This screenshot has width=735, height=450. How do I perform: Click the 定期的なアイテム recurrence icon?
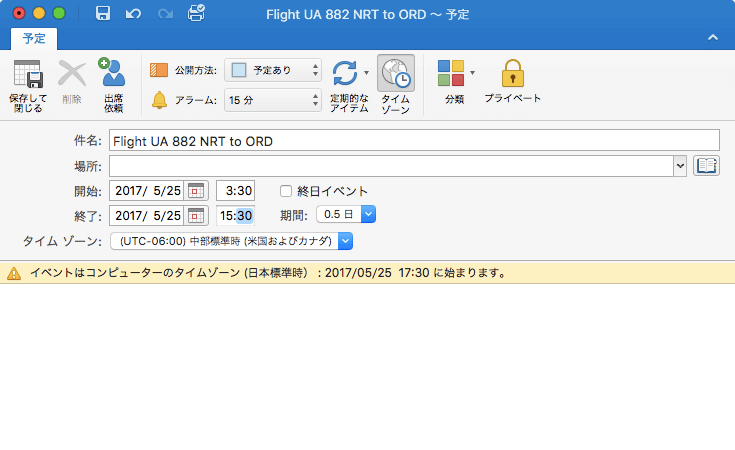tap(345, 73)
